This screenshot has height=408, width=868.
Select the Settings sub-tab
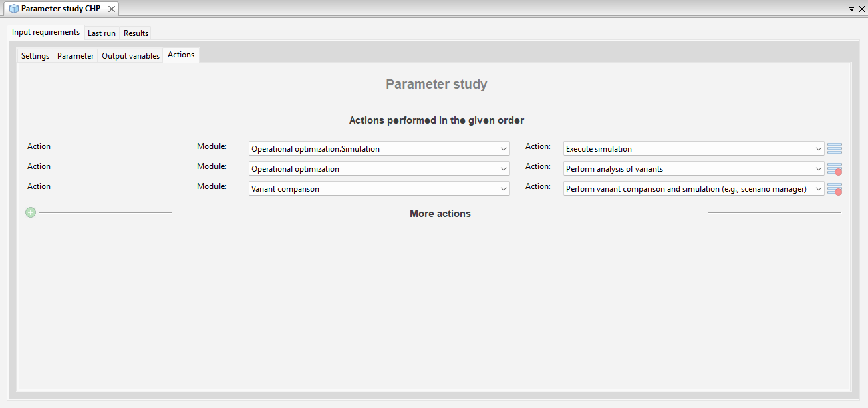click(x=35, y=56)
